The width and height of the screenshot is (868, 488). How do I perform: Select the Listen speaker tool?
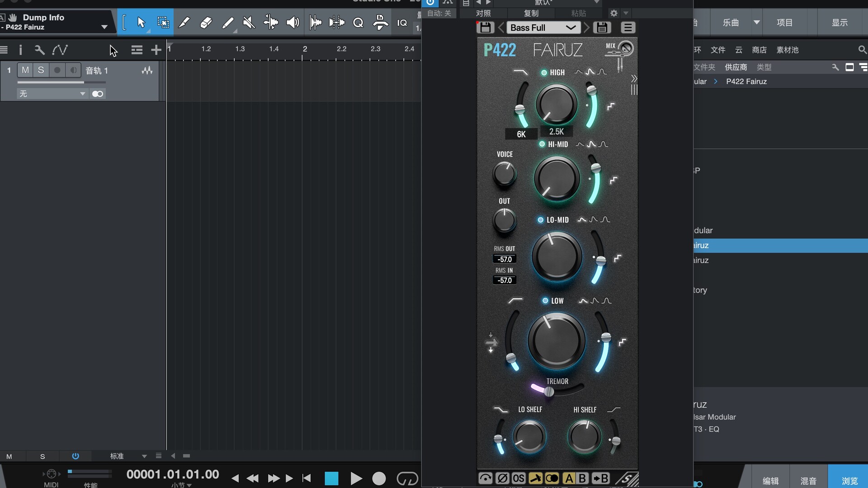pyautogui.click(x=292, y=22)
